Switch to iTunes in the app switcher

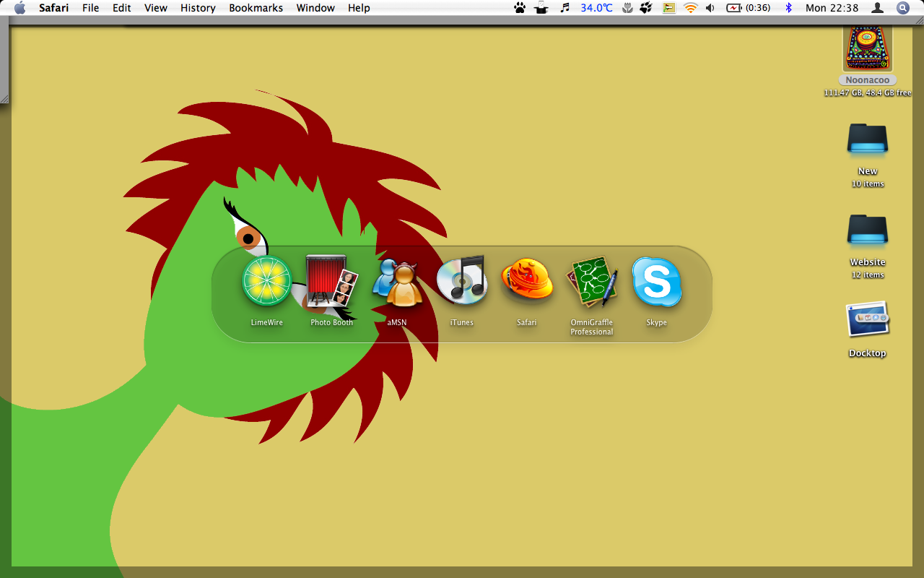(x=462, y=281)
